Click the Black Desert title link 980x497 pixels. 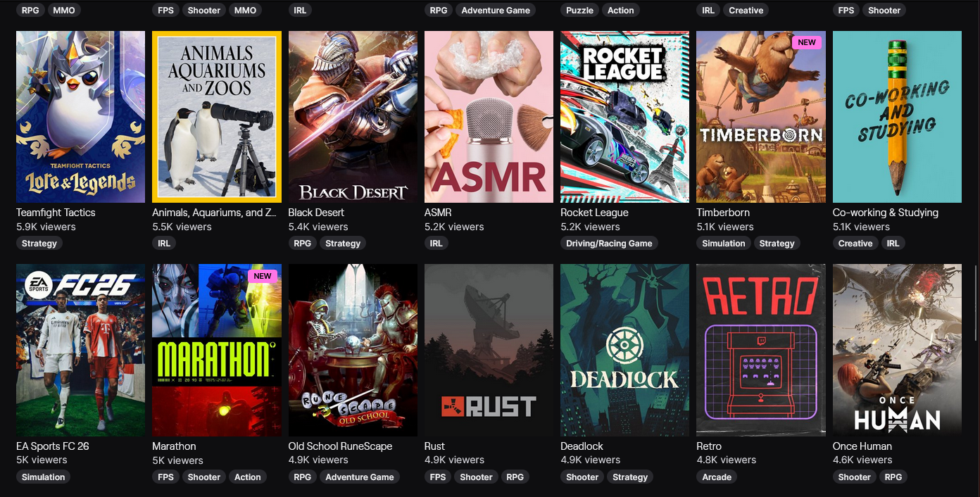[316, 213]
